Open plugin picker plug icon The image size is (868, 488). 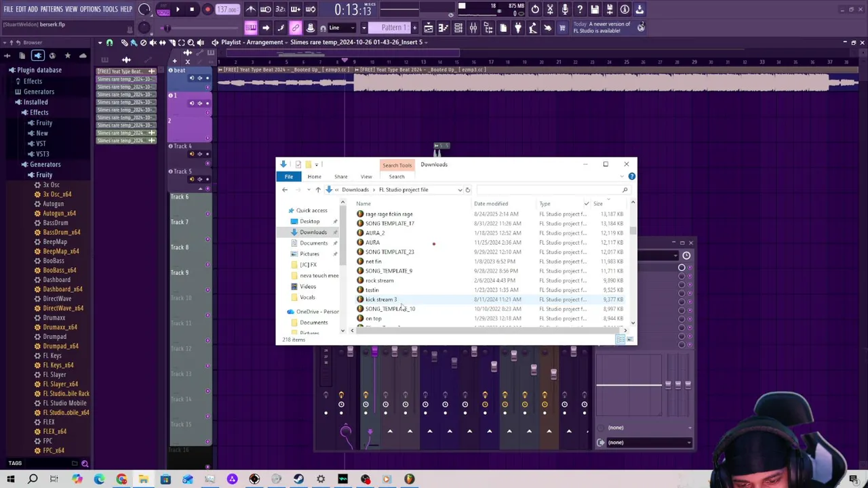(x=518, y=28)
